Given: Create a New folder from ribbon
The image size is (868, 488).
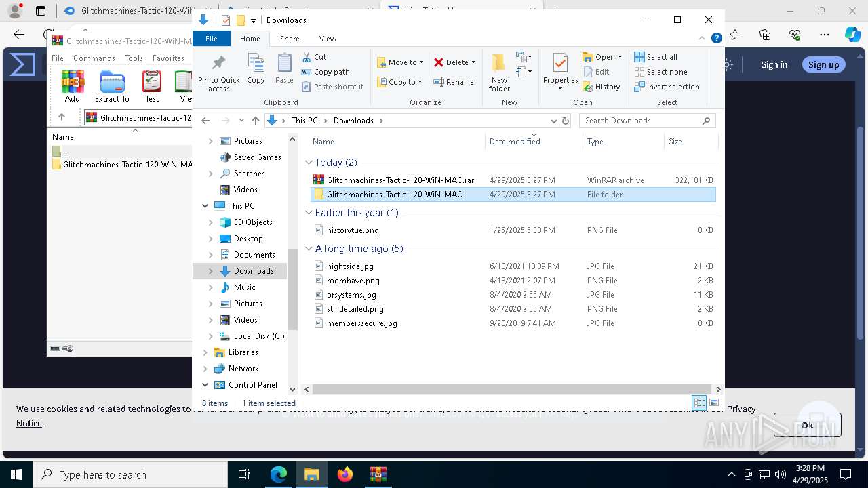Looking at the screenshot, I should coord(499,73).
